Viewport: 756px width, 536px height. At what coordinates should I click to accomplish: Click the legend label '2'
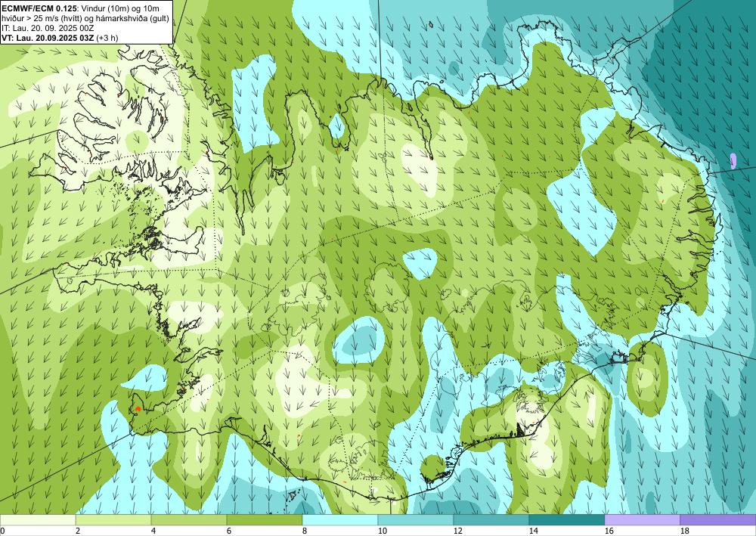[78, 531]
